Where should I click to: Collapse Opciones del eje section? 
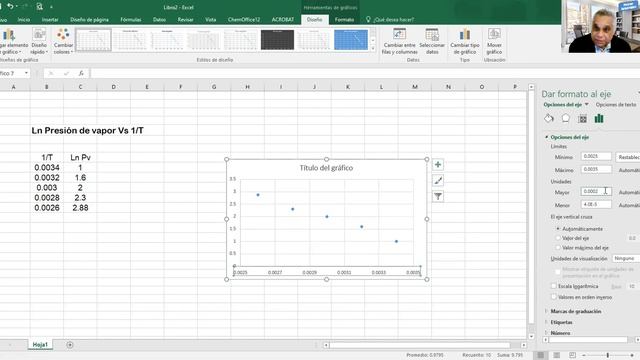pos(547,137)
